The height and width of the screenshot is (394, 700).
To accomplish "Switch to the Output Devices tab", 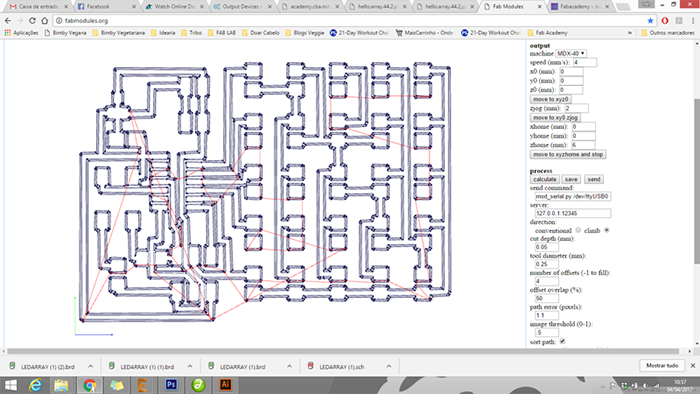I will click(242, 7).
